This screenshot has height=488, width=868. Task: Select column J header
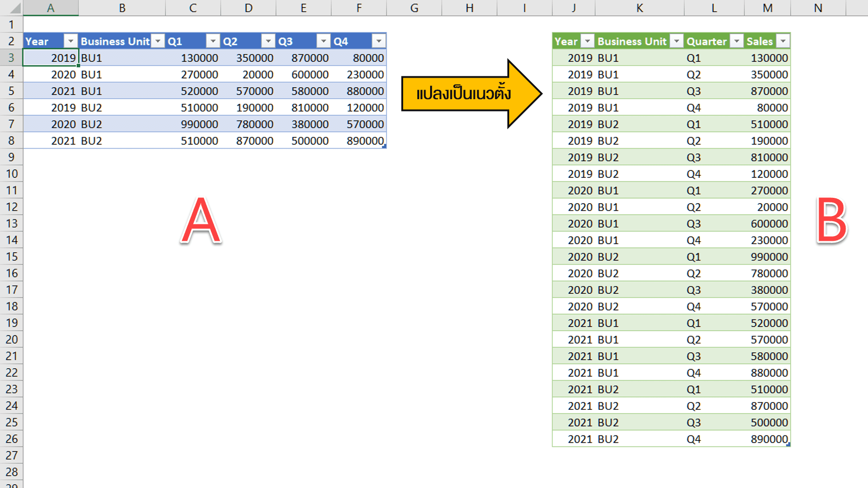(573, 8)
